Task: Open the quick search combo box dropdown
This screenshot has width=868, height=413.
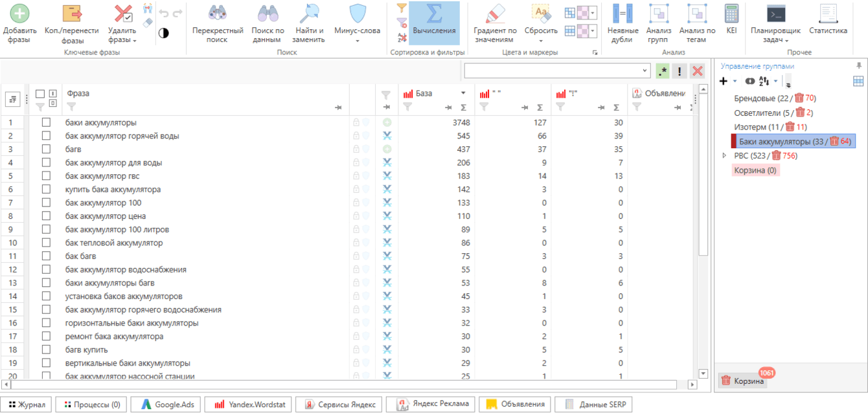Action: 645,71
